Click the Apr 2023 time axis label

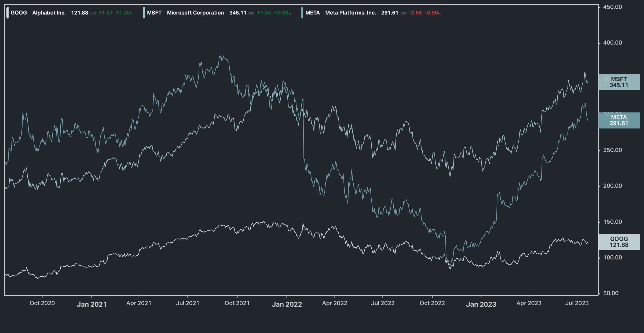529,303
